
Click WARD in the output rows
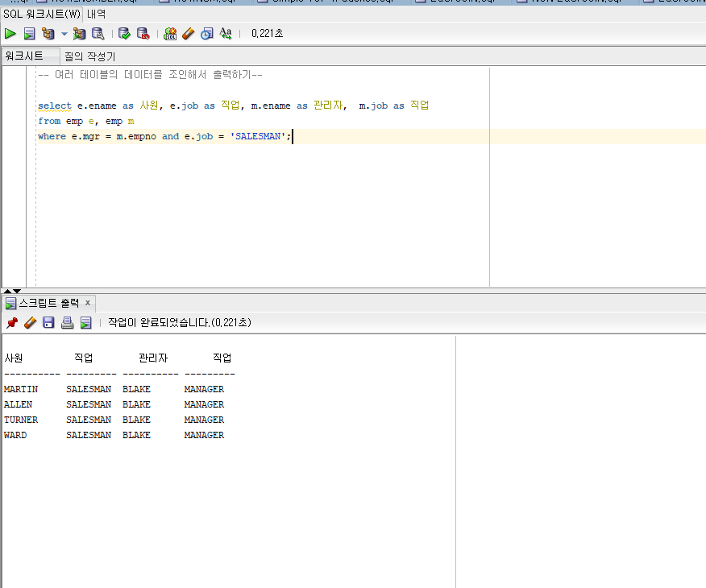[x=15, y=435]
